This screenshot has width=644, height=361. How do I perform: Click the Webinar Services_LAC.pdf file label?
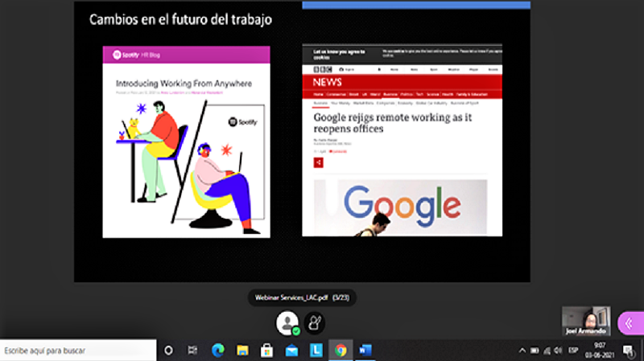302,297
